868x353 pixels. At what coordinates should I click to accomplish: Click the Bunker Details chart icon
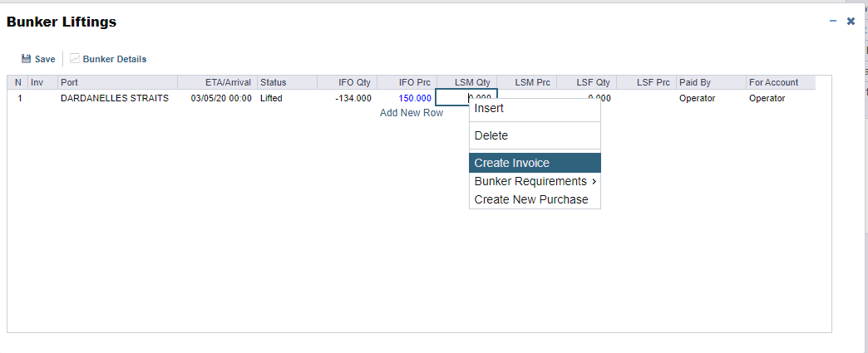pos(75,59)
